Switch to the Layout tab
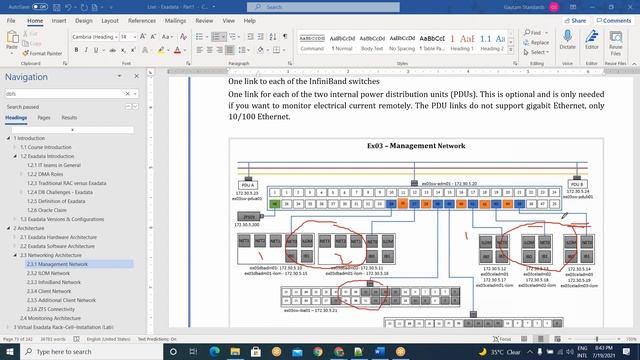 [110, 20]
